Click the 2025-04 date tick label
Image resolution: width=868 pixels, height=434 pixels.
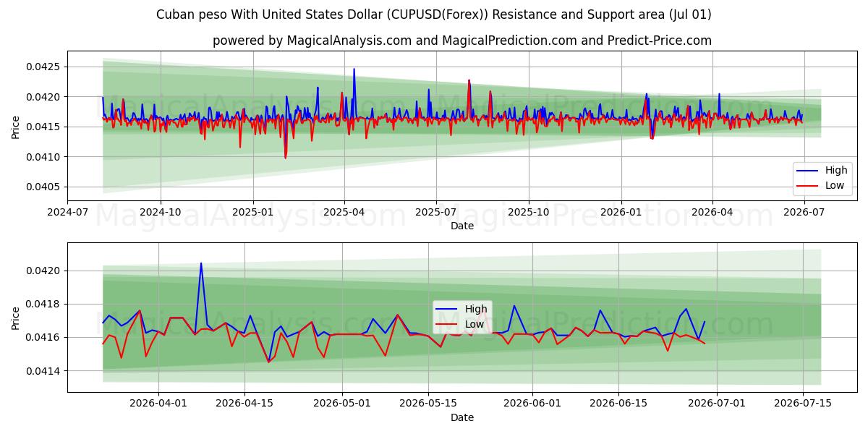click(344, 213)
